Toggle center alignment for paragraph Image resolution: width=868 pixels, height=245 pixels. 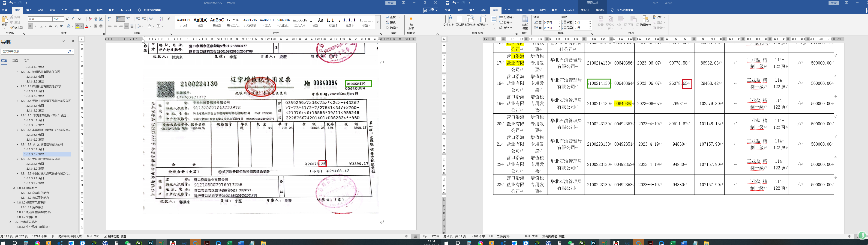click(115, 26)
